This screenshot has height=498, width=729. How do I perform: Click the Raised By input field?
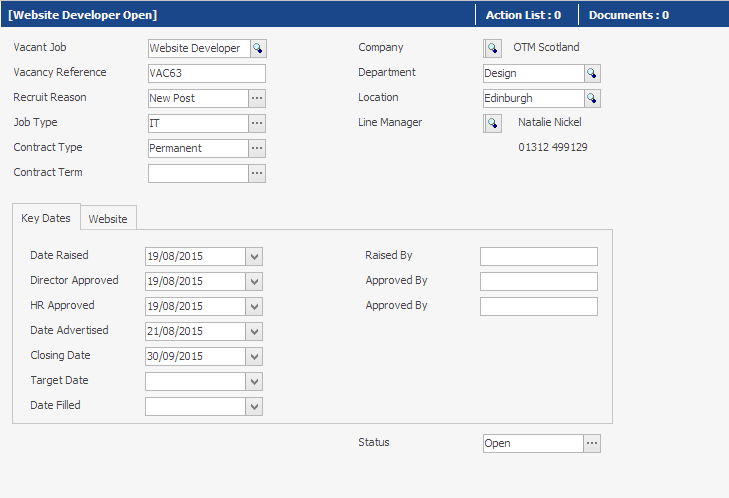pos(539,257)
